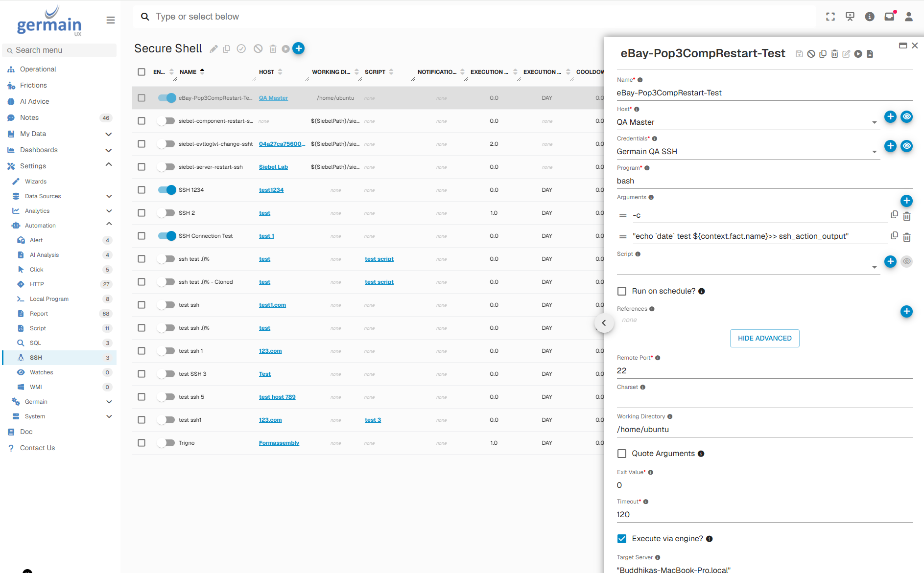Image resolution: width=924 pixels, height=573 pixels.
Task: Open the notifications icon in the top bar
Action: coord(889,17)
